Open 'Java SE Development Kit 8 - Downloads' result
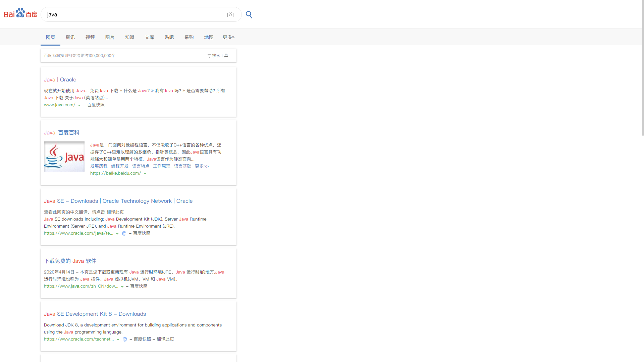 pyautogui.click(x=95, y=314)
